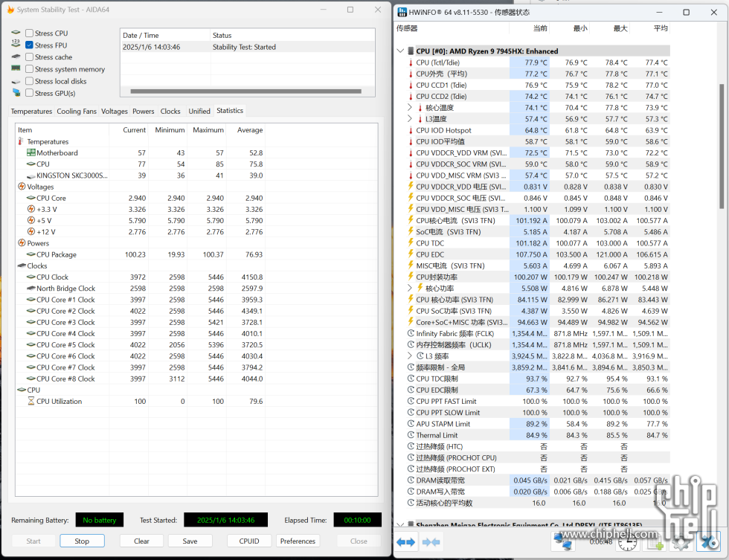Select the Statistics tab
The image size is (729, 560).
(x=230, y=111)
